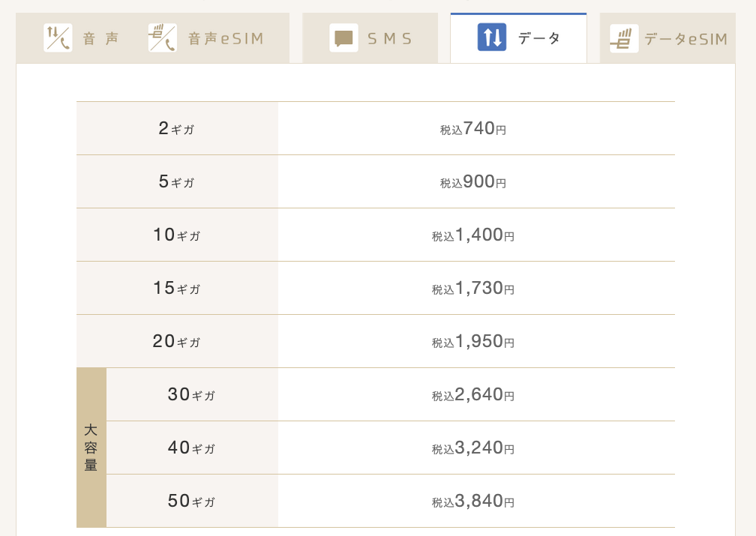Choose the 15ギガ plan row
Viewport: 756px width, 536px height.
(376, 289)
